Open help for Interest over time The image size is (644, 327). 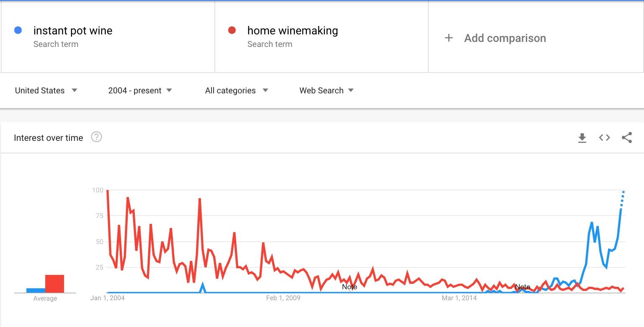(97, 137)
